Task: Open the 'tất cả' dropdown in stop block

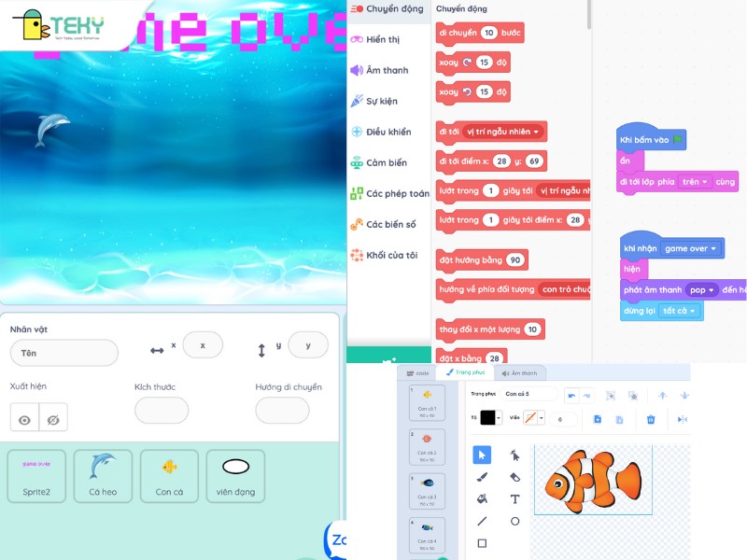Action: (x=680, y=311)
